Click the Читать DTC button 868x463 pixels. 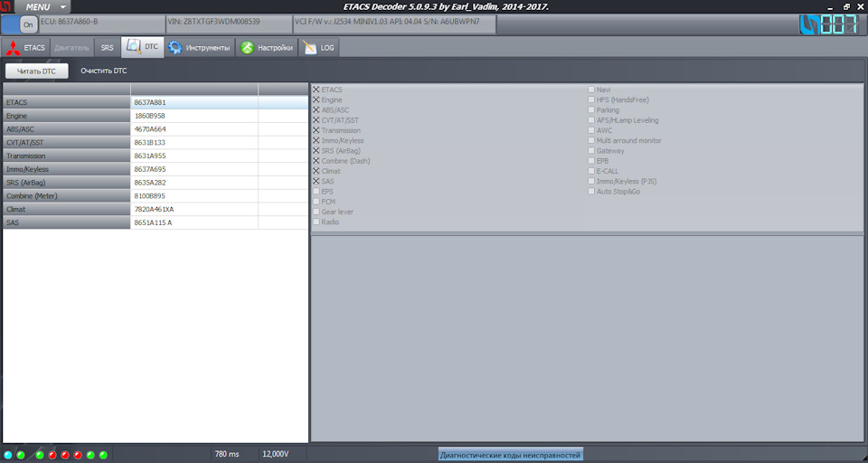tap(36, 71)
